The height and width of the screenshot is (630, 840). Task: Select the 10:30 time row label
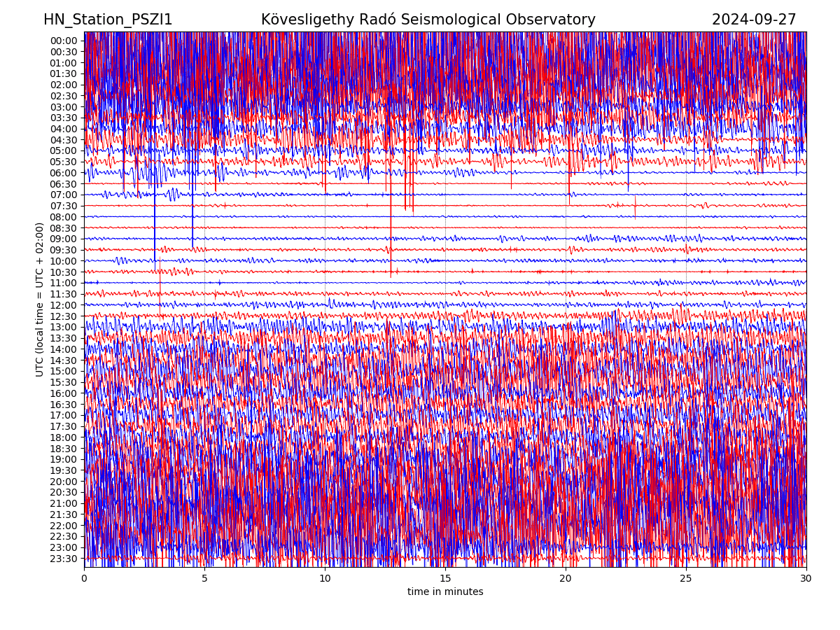click(x=64, y=272)
